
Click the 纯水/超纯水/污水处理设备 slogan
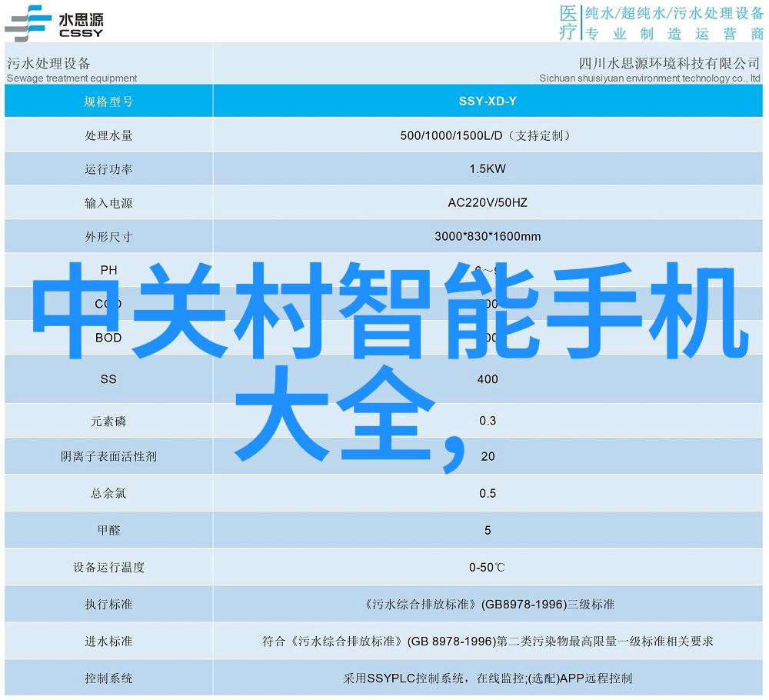click(674, 13)
